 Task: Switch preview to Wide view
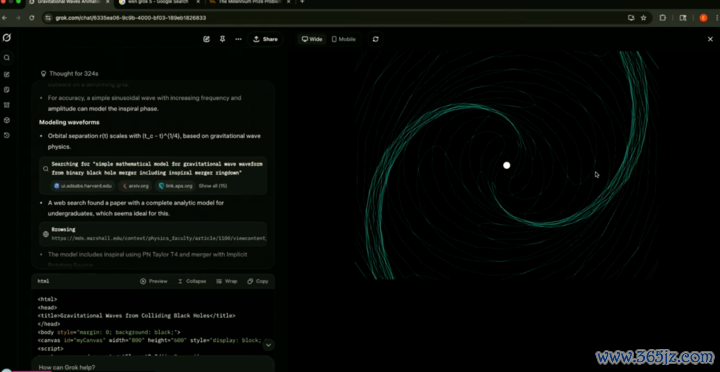(x=312, y=39)
